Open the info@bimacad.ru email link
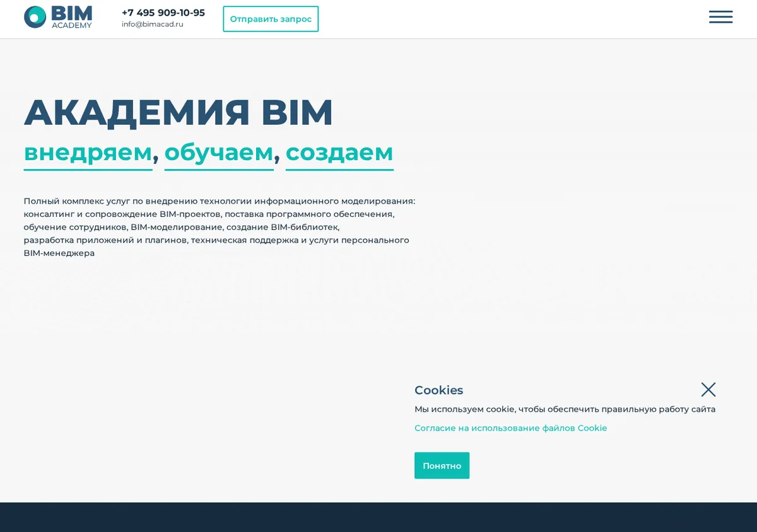 click(x=153, y=25)
